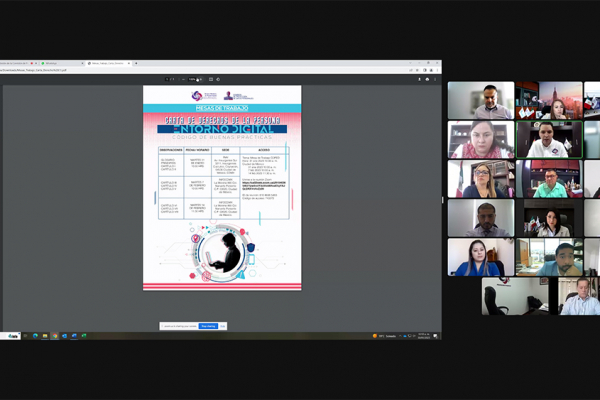Open the Zoom meeting link in the PDF table
This screenshot has width=600, height=400.
[264, 186]
